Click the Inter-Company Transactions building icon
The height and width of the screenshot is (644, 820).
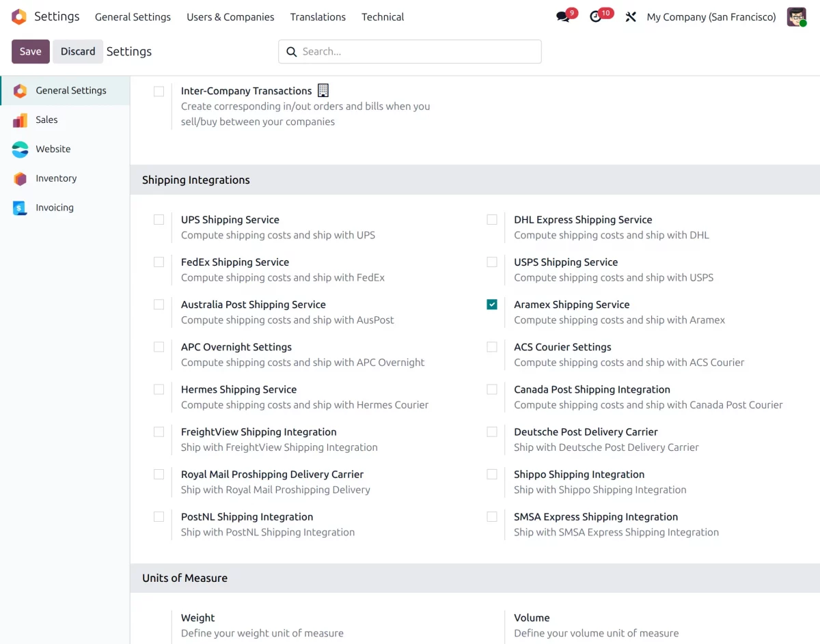(323, 90)
